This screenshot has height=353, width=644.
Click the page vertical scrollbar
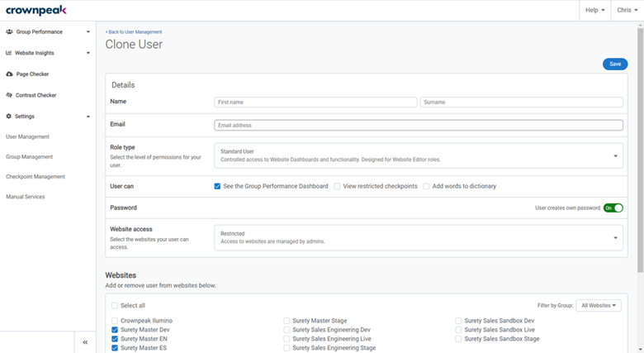coord(641,150)
